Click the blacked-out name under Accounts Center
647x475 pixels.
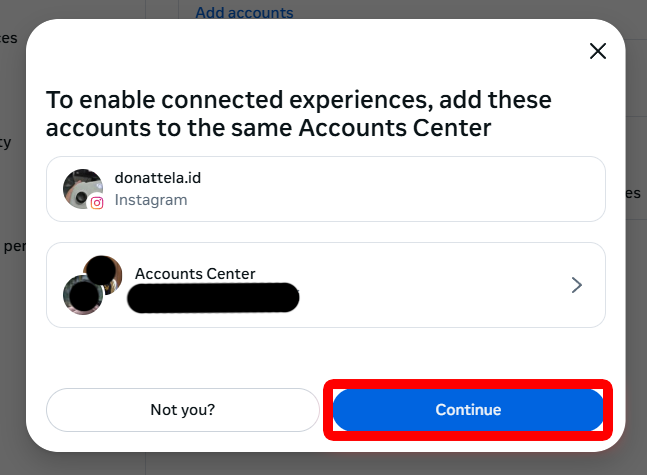[215, 296]
